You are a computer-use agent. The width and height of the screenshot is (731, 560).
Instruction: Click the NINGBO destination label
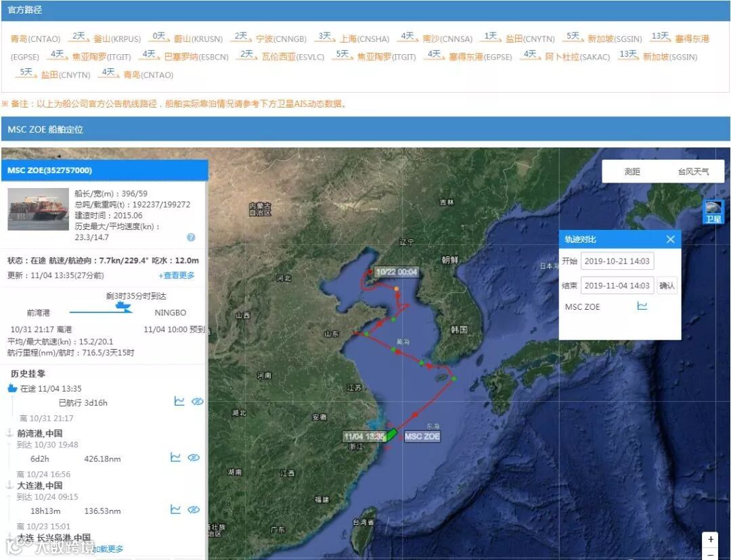click(x=170, y=312)
